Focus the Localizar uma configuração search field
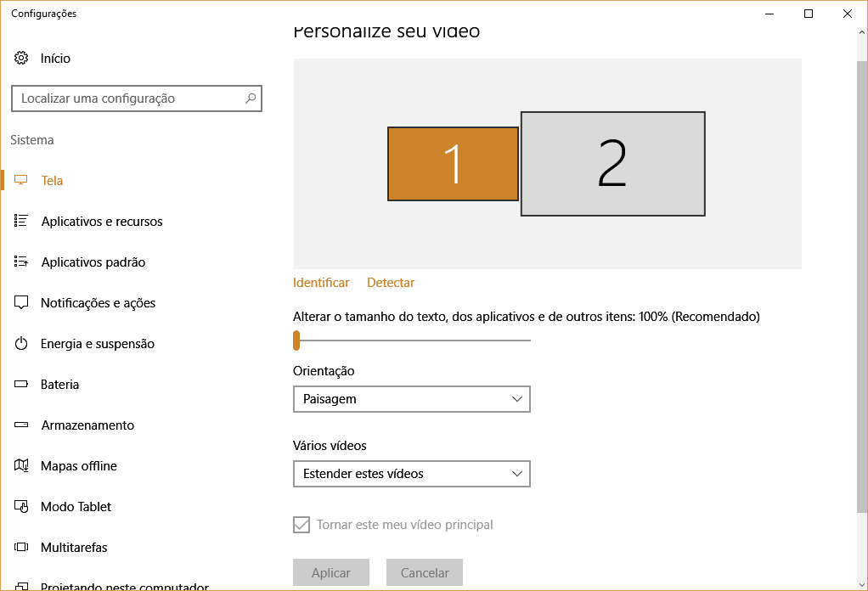 (x=136, y=98)
